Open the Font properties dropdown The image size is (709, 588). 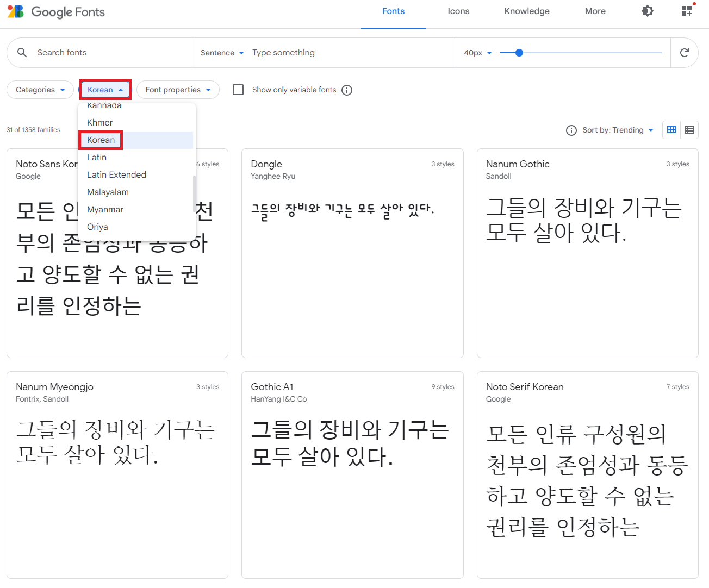(x=178, y=90)
